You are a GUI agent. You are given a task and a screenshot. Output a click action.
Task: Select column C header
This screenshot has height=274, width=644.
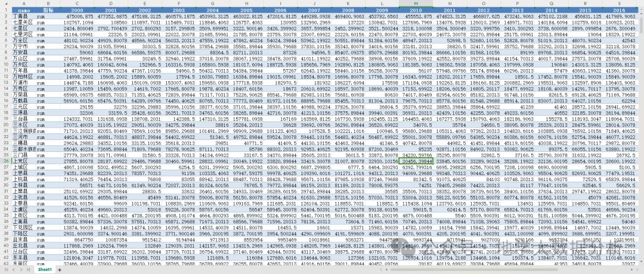coord(76,4)
